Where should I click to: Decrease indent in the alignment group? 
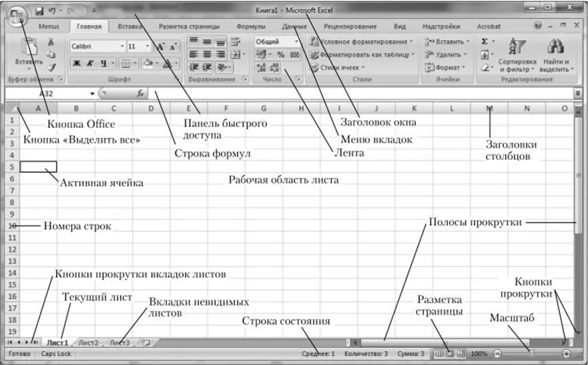[x=194, y=67]
